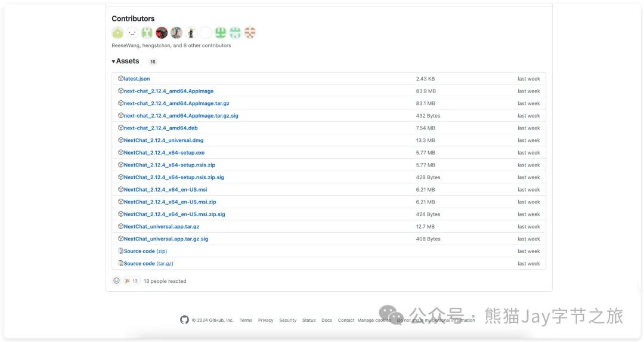Download NextChat_2.12.4_x64-setup.nsis.zip.sig
This screenshot has width=644, height=342.
174,178
